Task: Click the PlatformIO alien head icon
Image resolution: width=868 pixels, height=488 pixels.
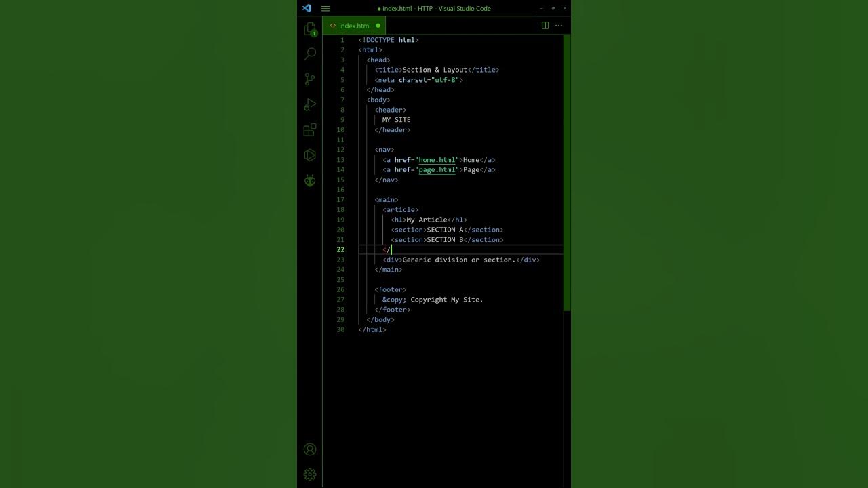Action: tap(310, 181)
